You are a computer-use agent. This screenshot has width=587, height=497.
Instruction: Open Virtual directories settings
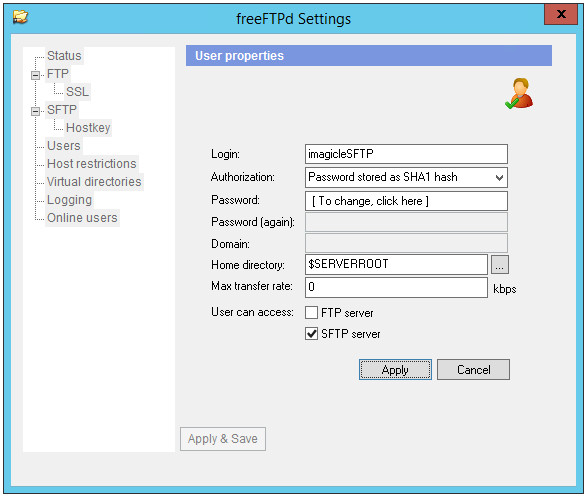pyautogui.click(x=94, y=182)
